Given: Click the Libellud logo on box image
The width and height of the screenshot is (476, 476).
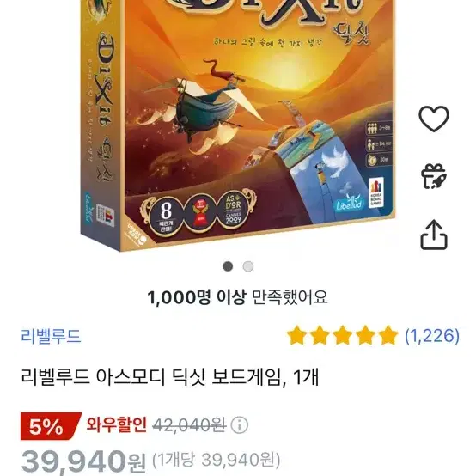Looking at the screenshot, I should [349, 204].
